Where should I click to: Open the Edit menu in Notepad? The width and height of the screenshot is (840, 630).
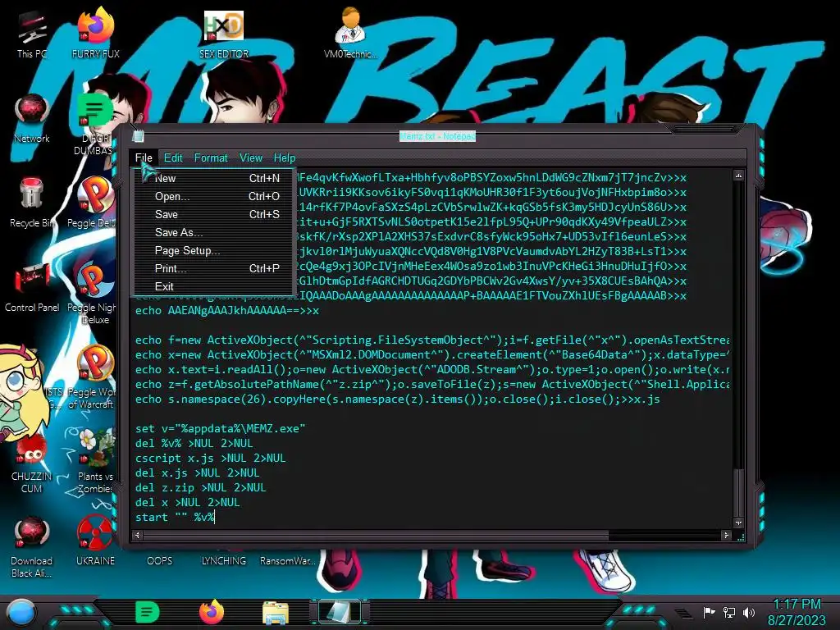coord(173,157)
